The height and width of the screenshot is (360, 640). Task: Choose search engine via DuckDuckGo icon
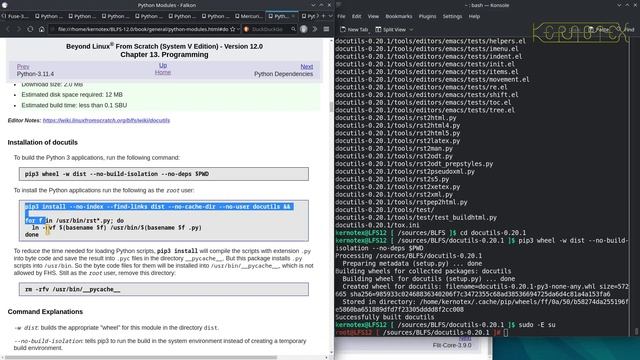pos(246,29)
